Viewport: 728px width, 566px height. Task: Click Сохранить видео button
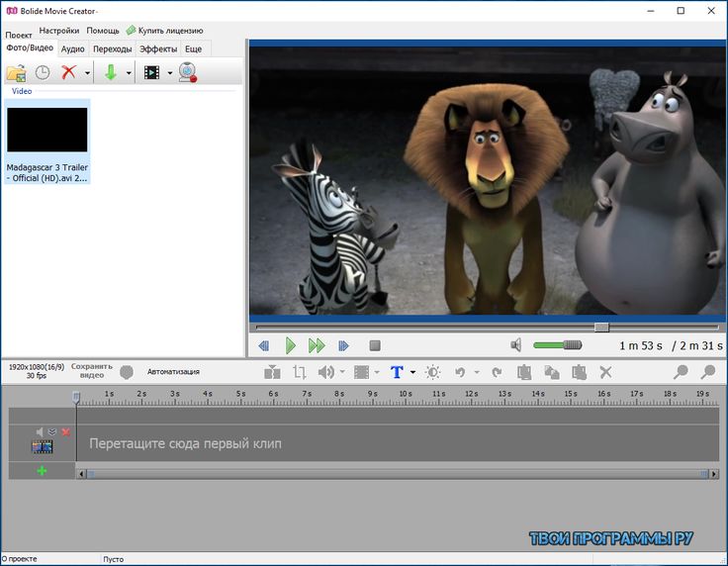(92, 370)
